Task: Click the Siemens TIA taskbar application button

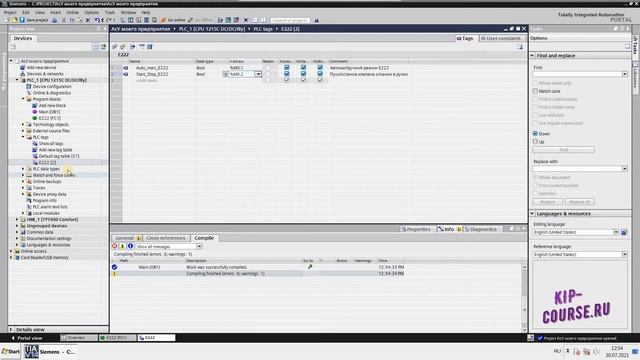Action: pyautogui.click(x=51, y=351)
